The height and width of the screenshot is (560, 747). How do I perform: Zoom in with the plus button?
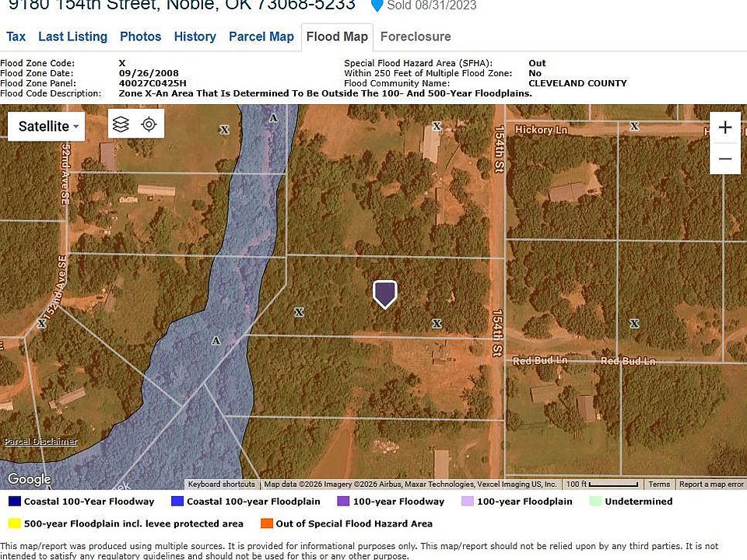(725, 127)
